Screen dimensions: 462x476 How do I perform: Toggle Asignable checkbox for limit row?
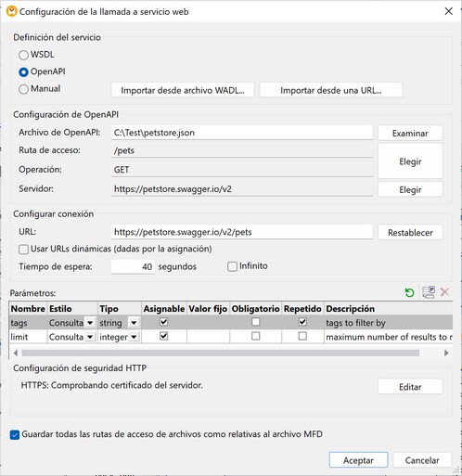[x=164, y=336]
